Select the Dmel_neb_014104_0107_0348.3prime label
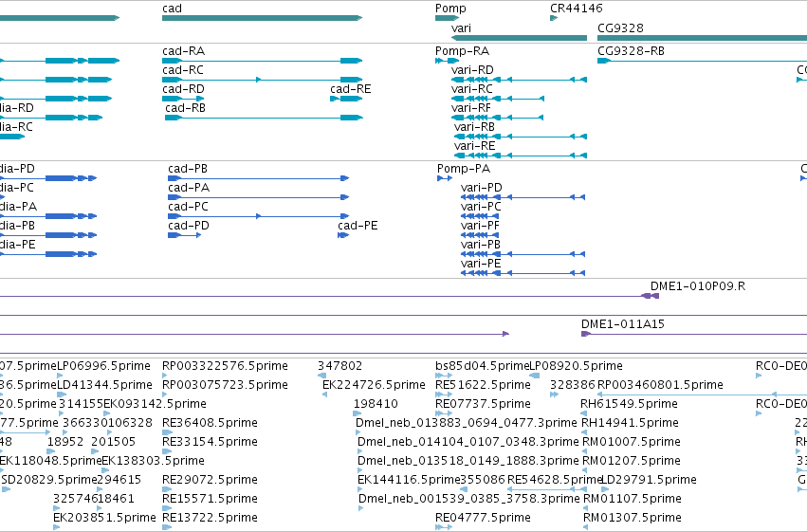The height and width of the screenshot is (532, 807). (x=468, y=442)
